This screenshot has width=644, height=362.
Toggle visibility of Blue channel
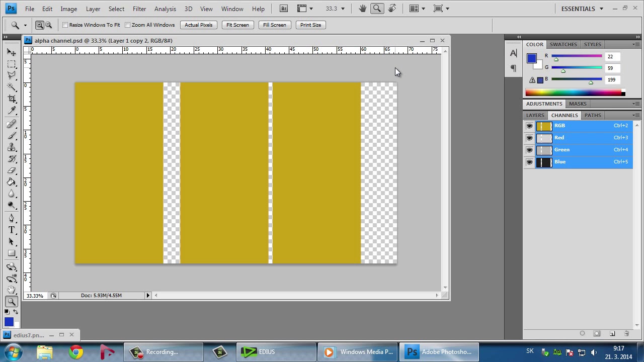[529, 162]
